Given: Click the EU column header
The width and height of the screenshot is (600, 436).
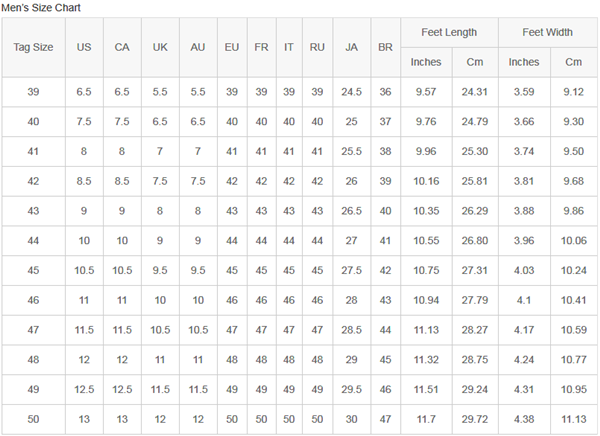Looking at the screenshot, I should [232, 47].
